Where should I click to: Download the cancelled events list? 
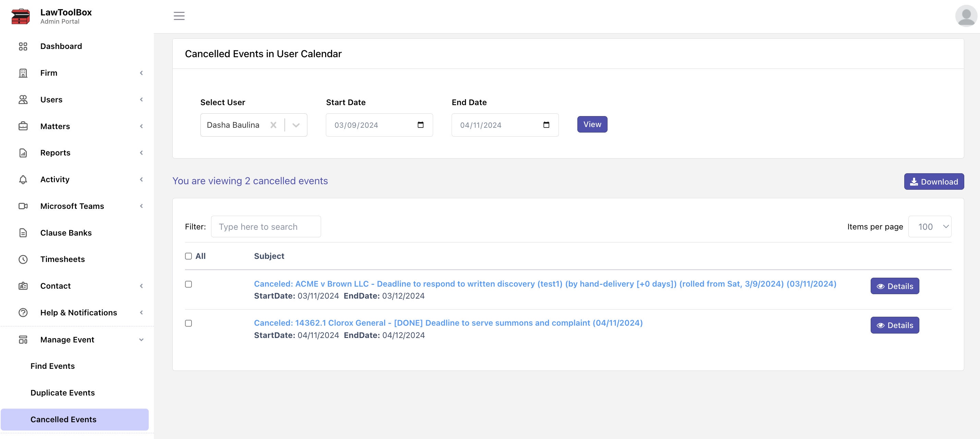coord(934,182)
